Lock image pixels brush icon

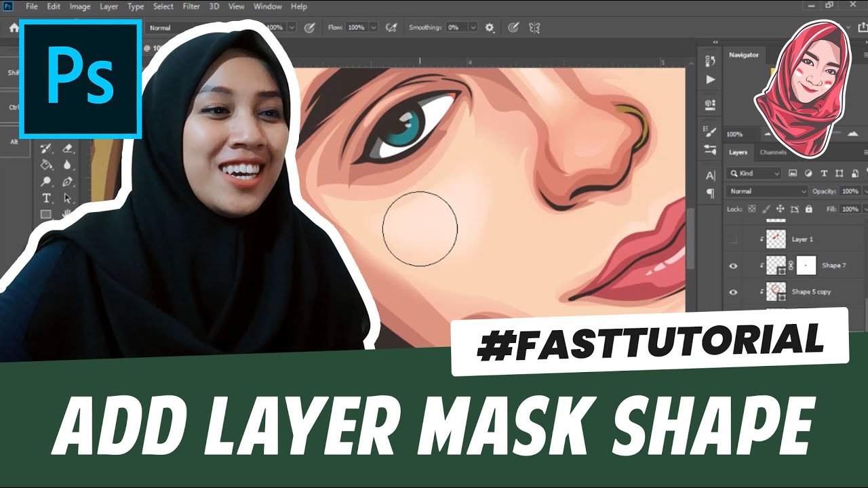tap(766, 209)
